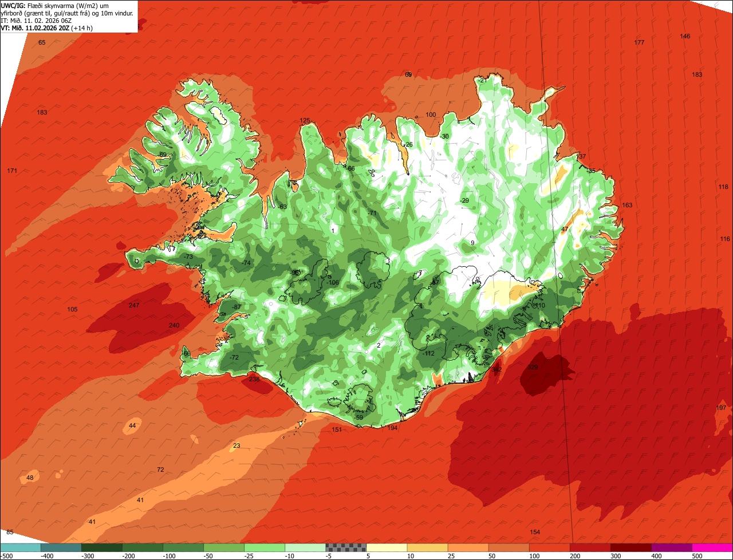Click the map value 171

pos(12,171)
